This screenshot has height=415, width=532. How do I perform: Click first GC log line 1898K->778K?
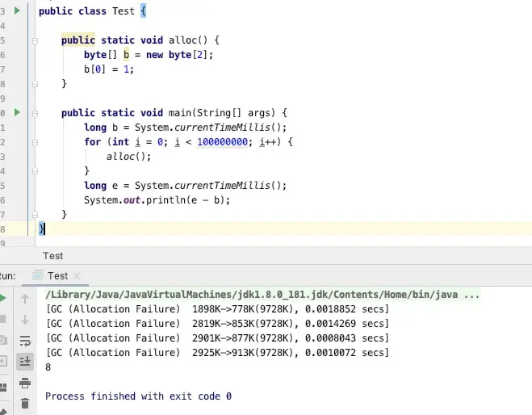(217, 309)
